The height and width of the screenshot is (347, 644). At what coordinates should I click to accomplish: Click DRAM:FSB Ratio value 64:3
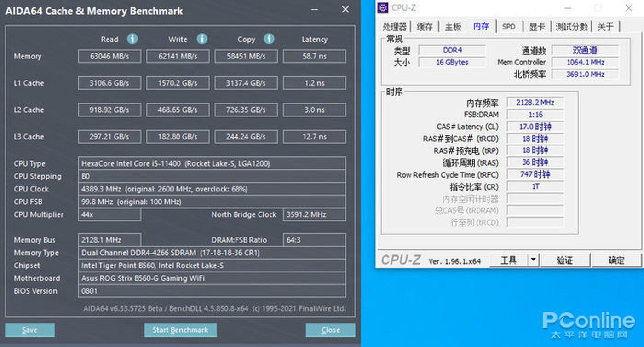pyautogui.click(x=315, y=240)
